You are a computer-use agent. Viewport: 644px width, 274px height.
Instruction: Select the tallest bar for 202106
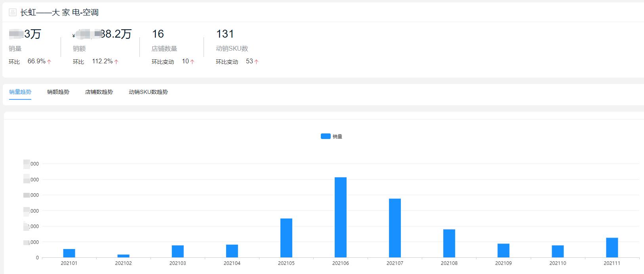click(341, 217)
